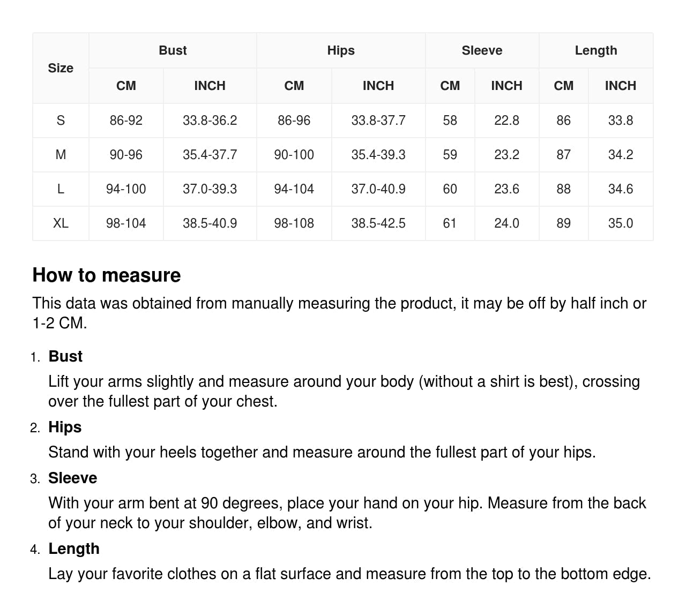Screen dimensions: 686x616
Task: Select the Length column header
Action: pyautogui.click(x=595, y=50)
